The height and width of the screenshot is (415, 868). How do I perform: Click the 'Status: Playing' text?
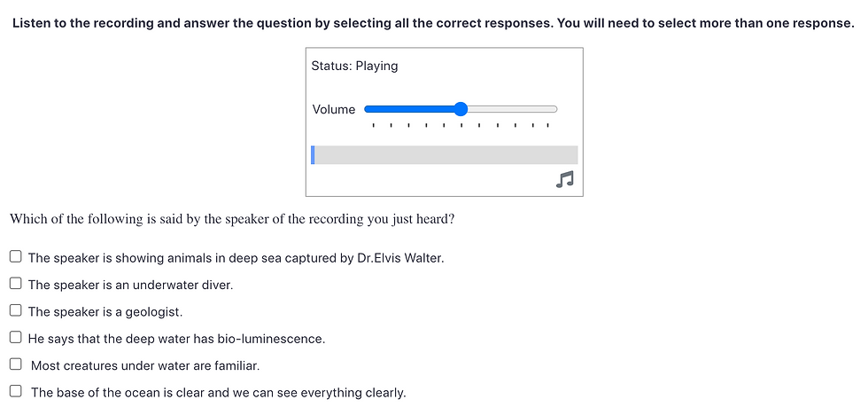354,66
